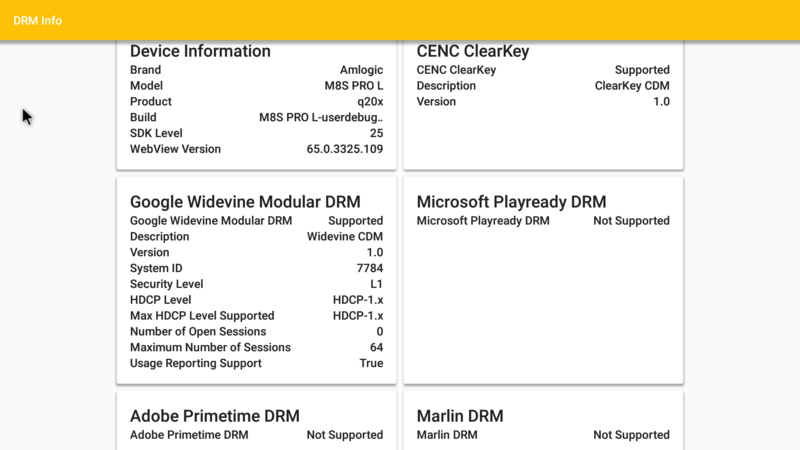This screenshot has width=800, height=450.
Task: Click the Brand label in Device Information
Action: (x=145, y=70)
